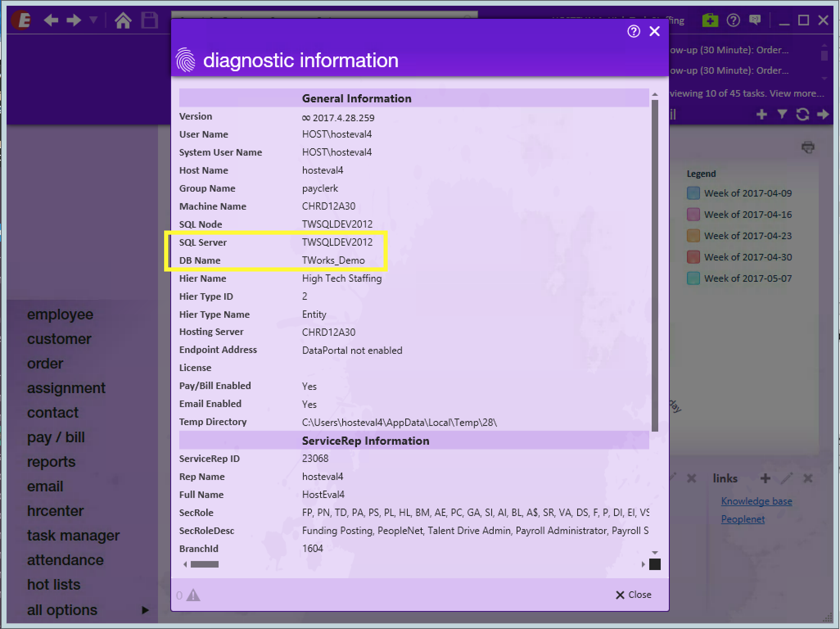Open the assignment menu item

tap(66, 388)
